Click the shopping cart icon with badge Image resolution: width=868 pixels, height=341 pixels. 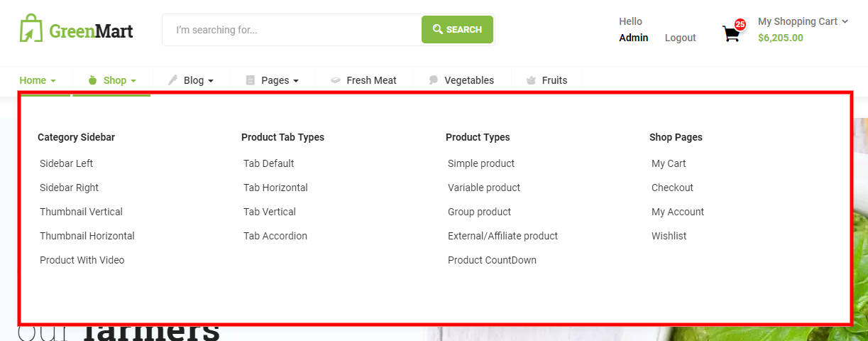pos(731,33)
